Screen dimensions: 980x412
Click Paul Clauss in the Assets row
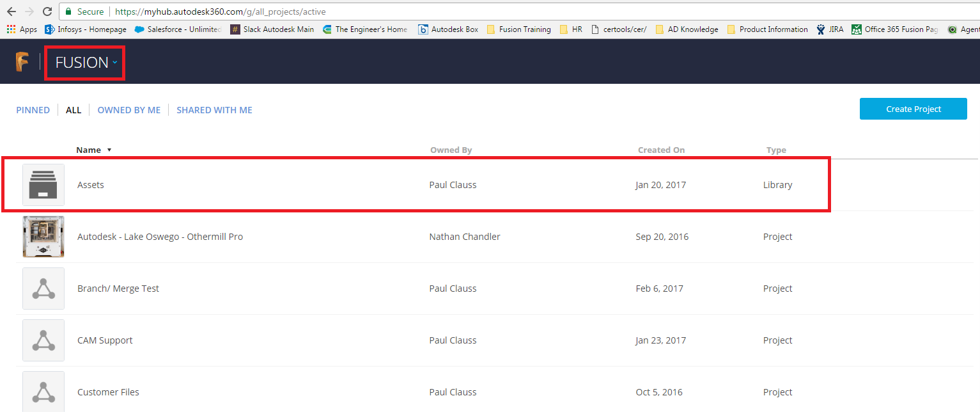[453, 185]
